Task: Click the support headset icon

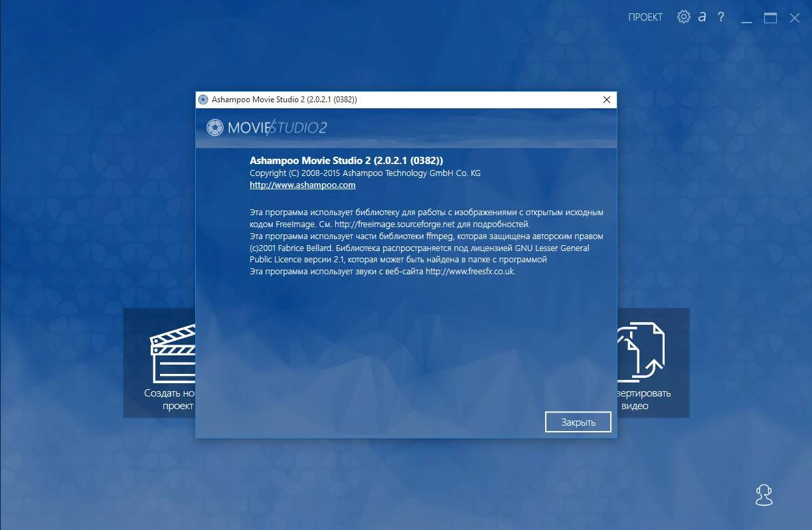Action: click(x=764, y=495)
